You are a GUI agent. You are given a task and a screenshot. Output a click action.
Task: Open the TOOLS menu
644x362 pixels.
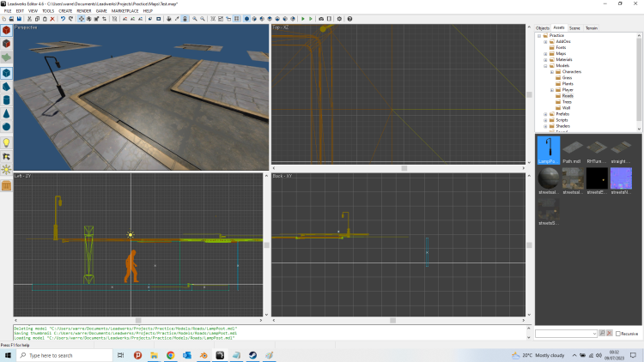49,10
